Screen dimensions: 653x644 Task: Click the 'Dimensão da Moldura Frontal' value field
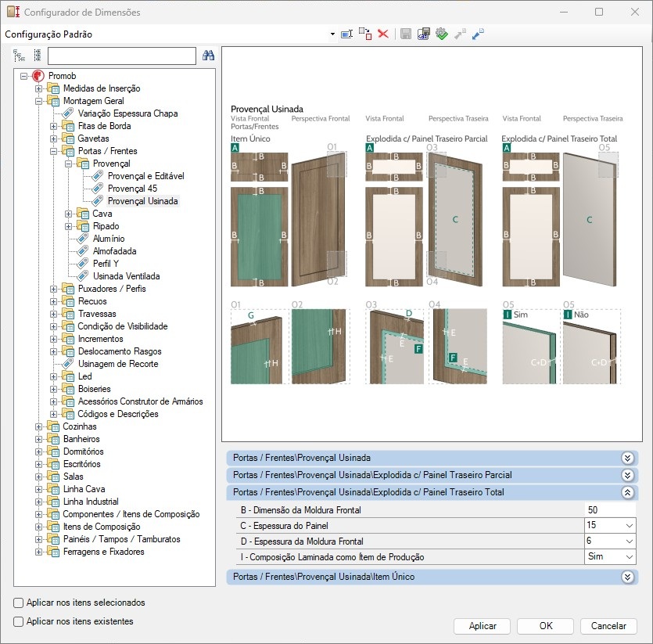[x=610, y=510]
